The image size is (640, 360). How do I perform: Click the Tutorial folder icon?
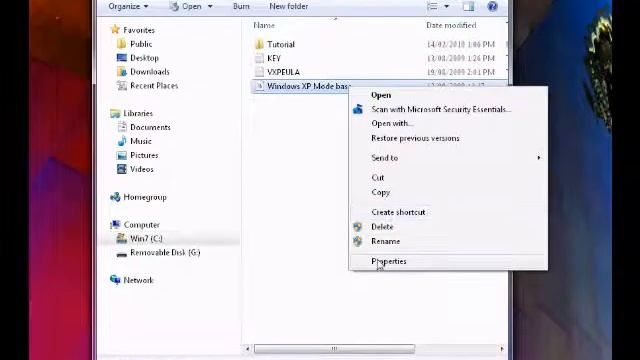[259, 44]
